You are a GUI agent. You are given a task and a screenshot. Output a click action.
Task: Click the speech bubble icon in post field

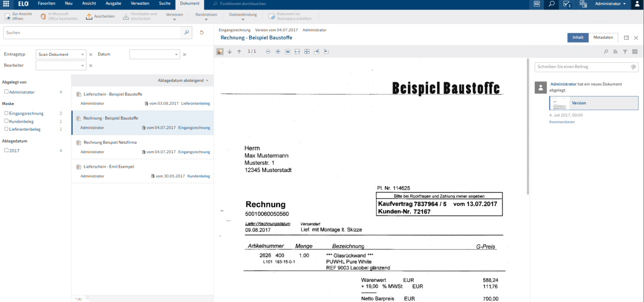(x=633, y=67)
